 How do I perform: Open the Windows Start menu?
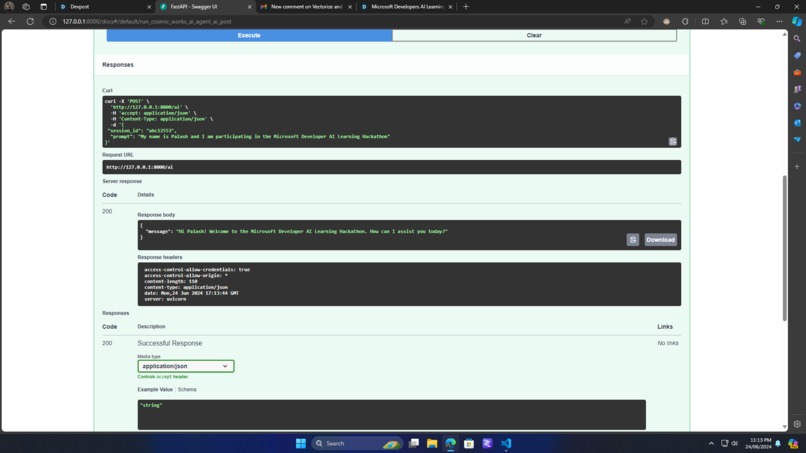click(301, 443)
